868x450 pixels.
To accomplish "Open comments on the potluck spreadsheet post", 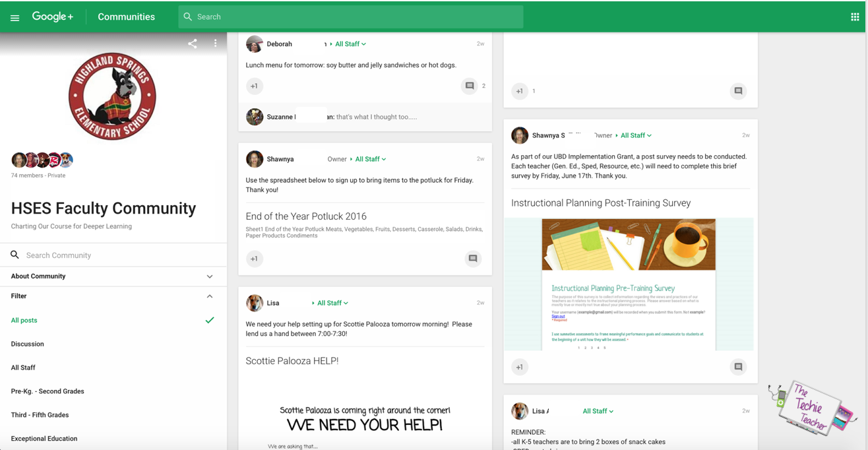I will pyautogui.click(x=473, y=259).
